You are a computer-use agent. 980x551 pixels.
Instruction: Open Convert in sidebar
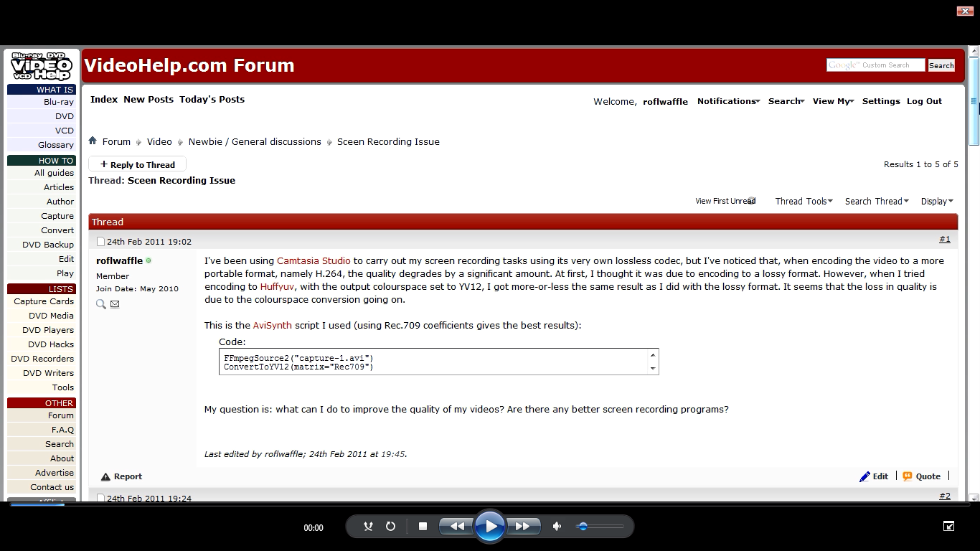[57, 230]
